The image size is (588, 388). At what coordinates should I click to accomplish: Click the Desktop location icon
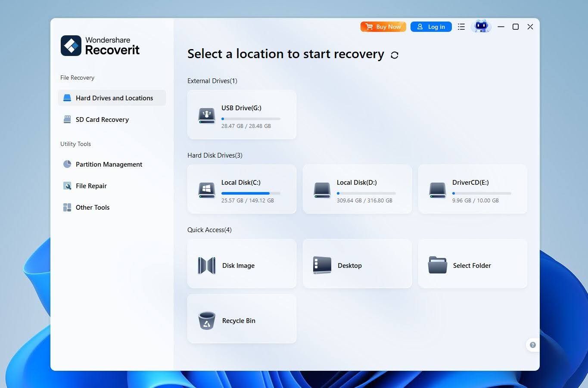[x=322, y=266]
